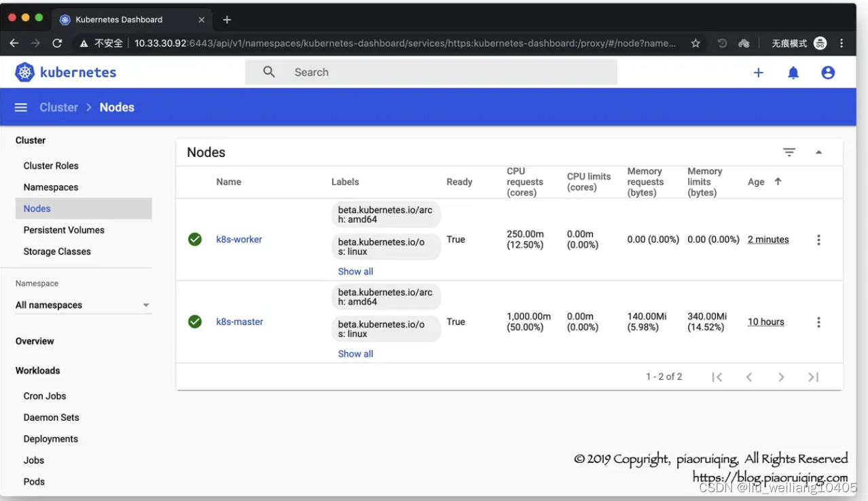Open actions menu for k8s-master
868x501 pixels.
click(x=818, y=322)
